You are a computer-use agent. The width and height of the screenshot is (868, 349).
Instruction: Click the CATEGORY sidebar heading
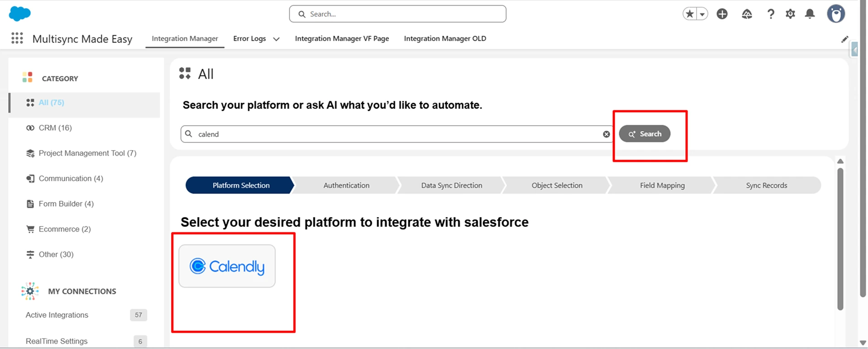(60, 79)
